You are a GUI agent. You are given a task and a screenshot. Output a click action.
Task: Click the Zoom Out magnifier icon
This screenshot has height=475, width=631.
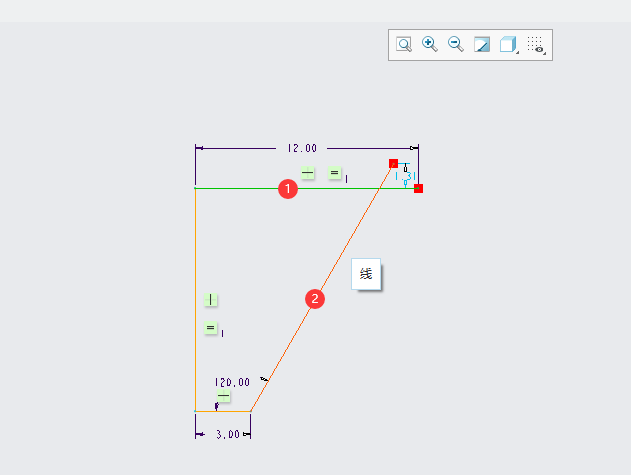click(x=456, y=44)
